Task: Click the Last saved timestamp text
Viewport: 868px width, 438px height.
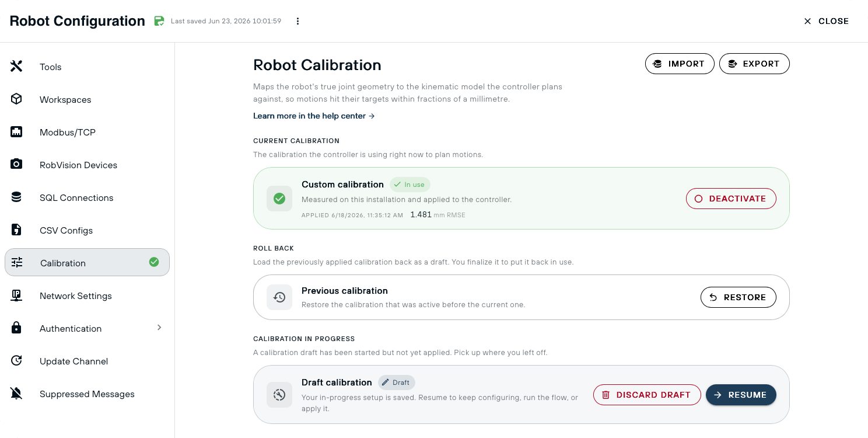Action: [x=226, y=21]
